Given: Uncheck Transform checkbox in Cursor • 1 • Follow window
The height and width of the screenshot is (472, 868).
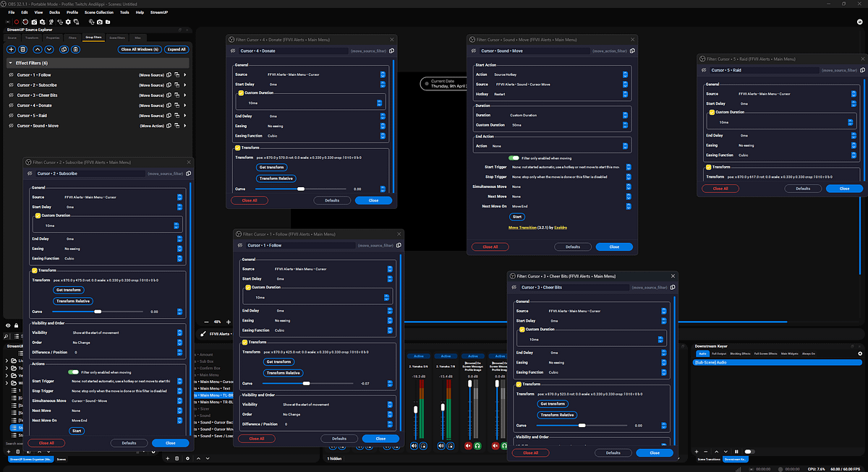Looking at the screenshot, I should coord(244,342).
